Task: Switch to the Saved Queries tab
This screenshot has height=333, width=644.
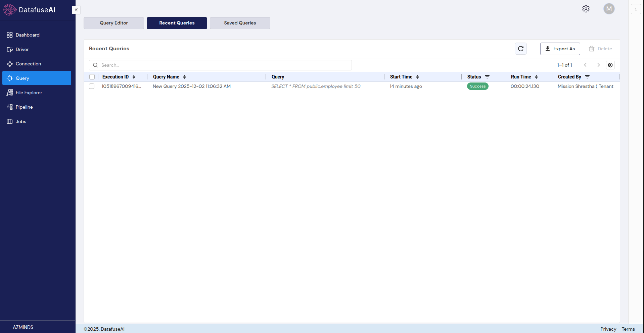Action: point(240,23)
